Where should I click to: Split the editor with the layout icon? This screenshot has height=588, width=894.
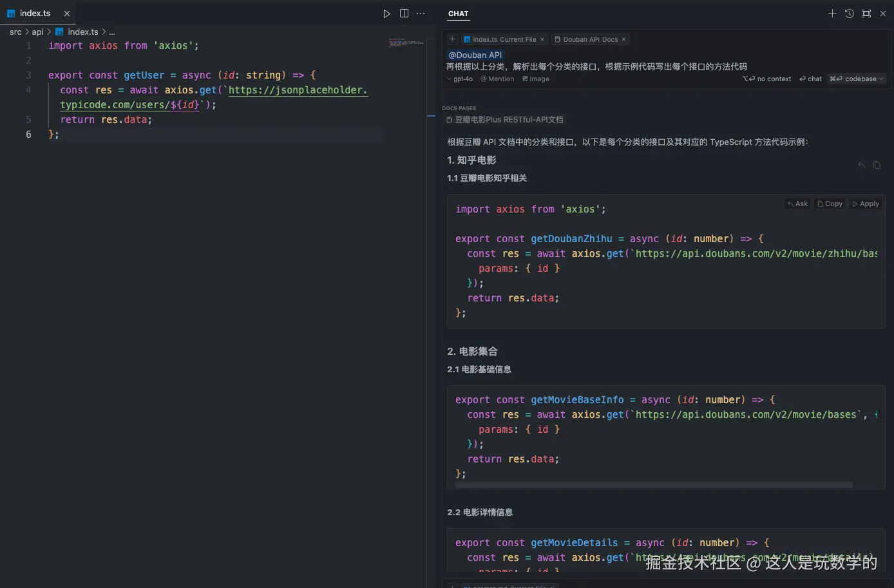pyautogui.click(x=404, y=14)
